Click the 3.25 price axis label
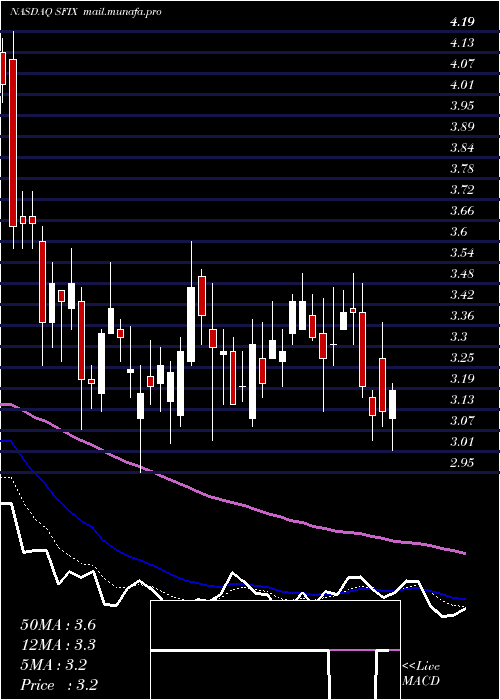This screenshot has height=700, width=500. coord(462,358)
